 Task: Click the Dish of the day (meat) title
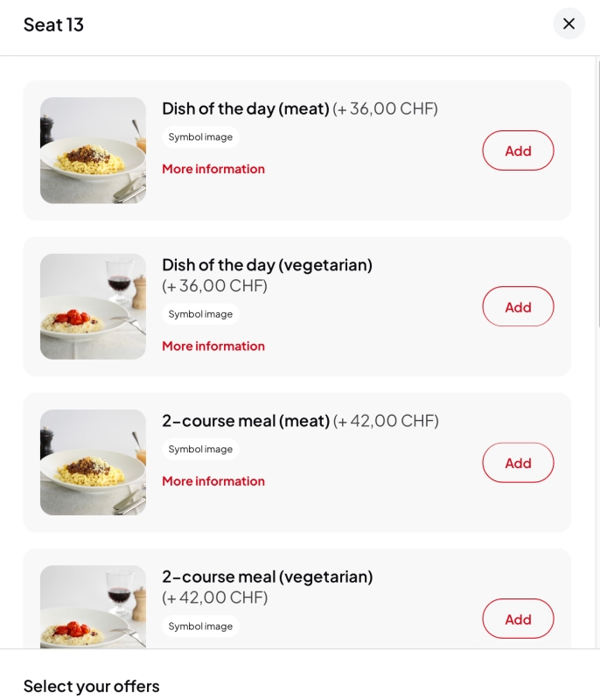point(246,108)
